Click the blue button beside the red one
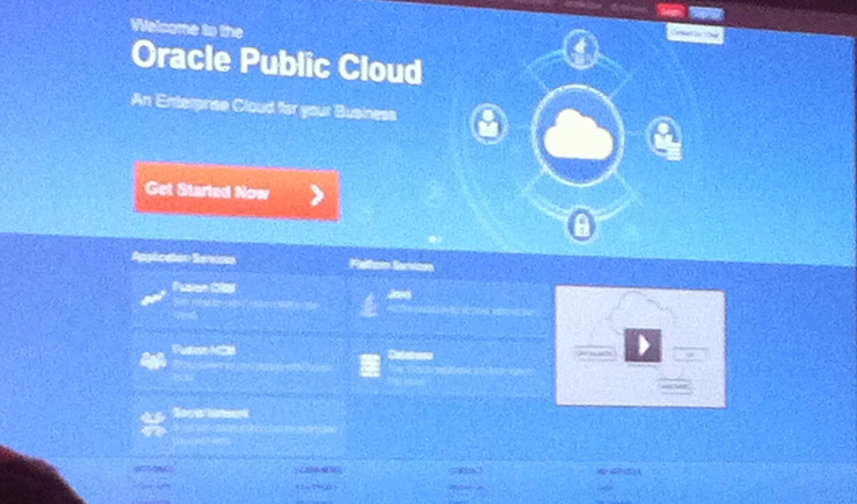857x504 pixels. (706, 14)
